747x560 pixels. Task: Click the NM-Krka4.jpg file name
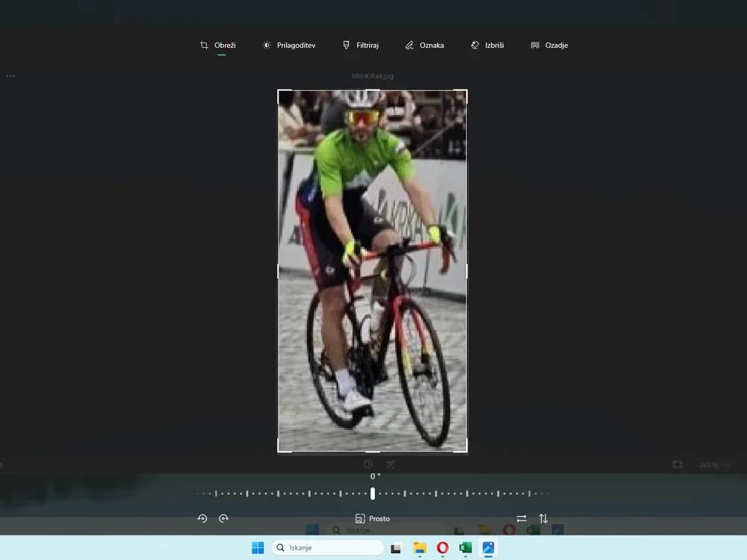pyautogui.click(x=373, y=75)
